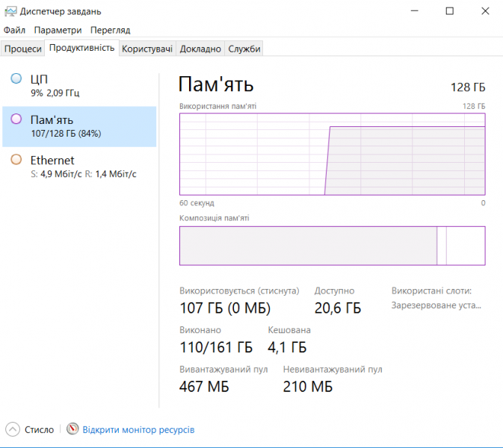Open the Параметри menu
The height and width of the screenshot is (448, 503).
coord(58,31)
